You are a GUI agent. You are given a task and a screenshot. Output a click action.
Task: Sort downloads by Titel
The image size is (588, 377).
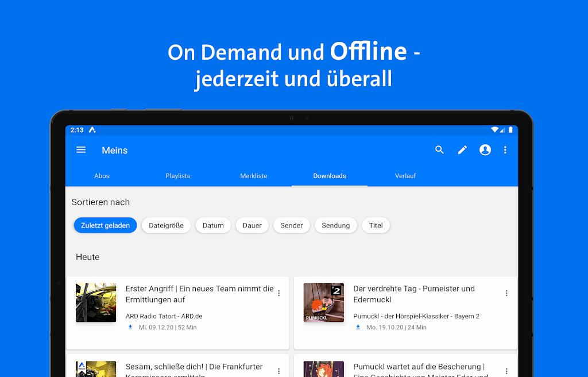(x=376, y=225)
